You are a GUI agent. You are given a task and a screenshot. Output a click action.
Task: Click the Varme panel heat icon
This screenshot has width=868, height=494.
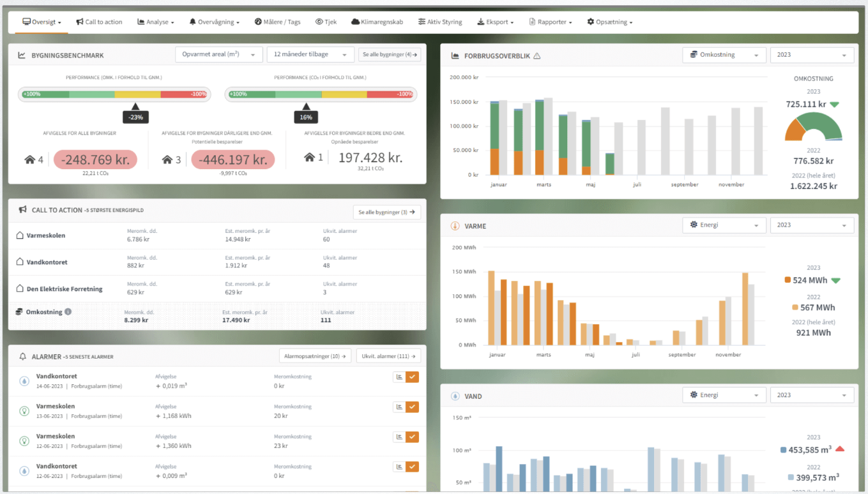[455, 226]
